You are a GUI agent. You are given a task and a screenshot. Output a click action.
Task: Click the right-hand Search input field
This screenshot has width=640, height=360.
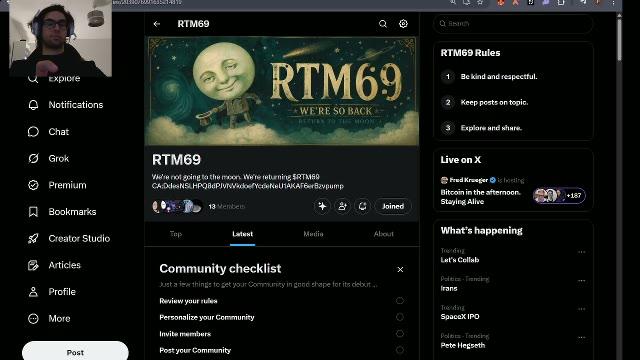pos(513,24)
